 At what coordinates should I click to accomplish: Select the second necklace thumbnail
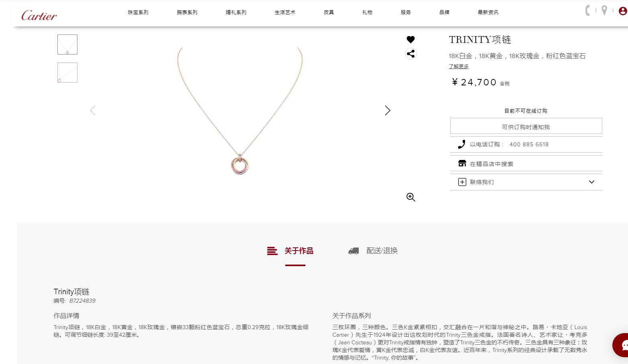tap(67, 73)
